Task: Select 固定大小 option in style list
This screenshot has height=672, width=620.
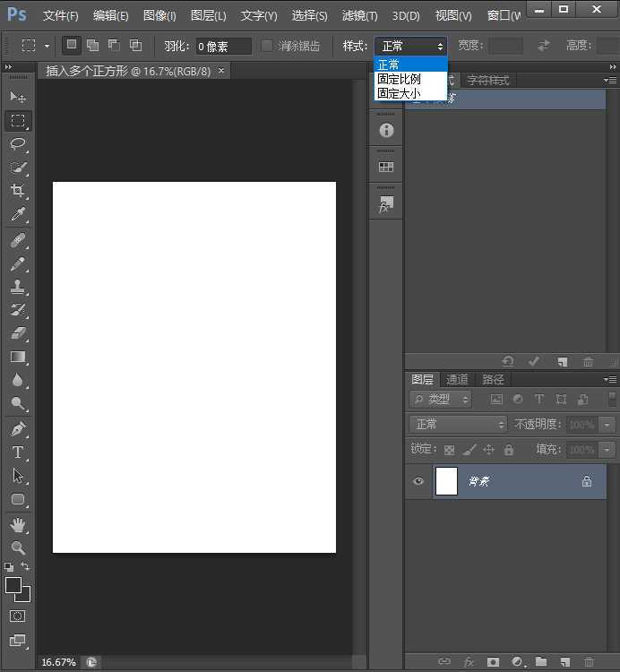Action: click(399, 93)
